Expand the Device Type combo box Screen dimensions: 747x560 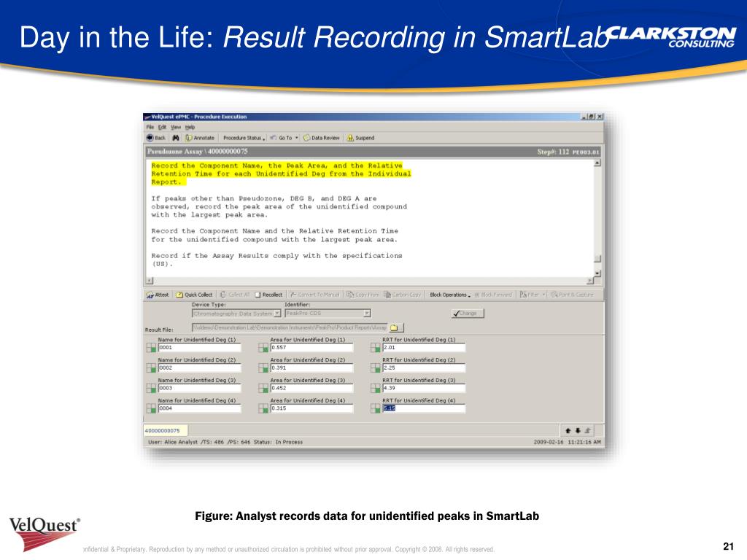tap(277, 314)
